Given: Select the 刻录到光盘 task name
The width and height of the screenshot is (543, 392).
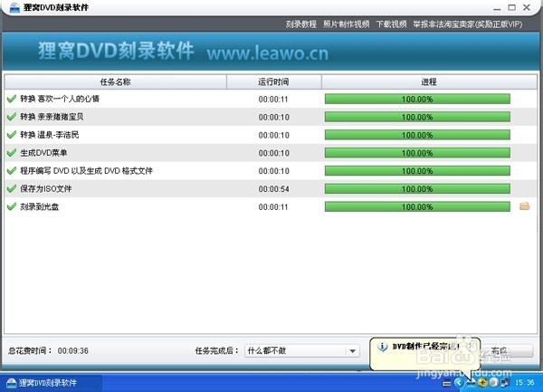Looking at the screenshot, I should coord(40,206).
